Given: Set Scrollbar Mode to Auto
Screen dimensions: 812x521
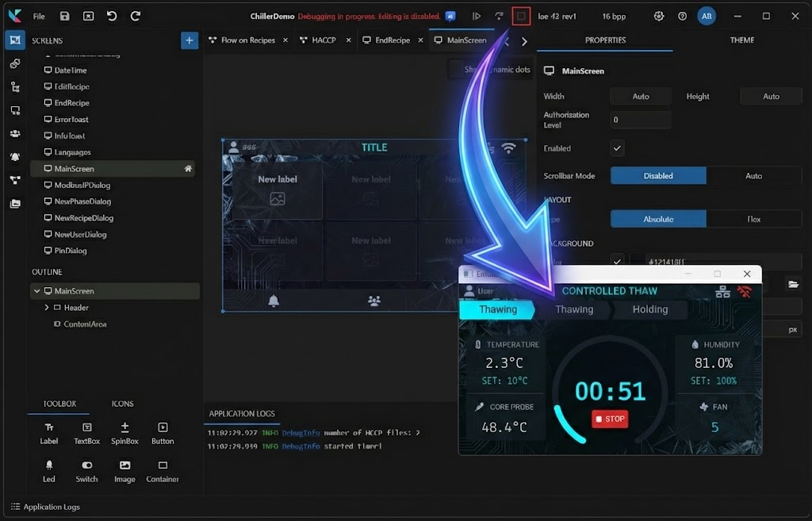Looking at the screenshot, I should click(x=753, y=176).
